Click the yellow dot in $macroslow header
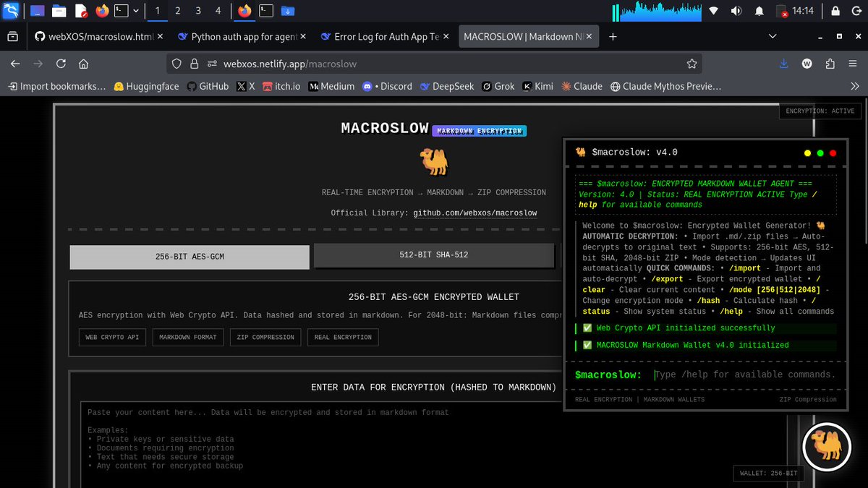 pos(807,153)
